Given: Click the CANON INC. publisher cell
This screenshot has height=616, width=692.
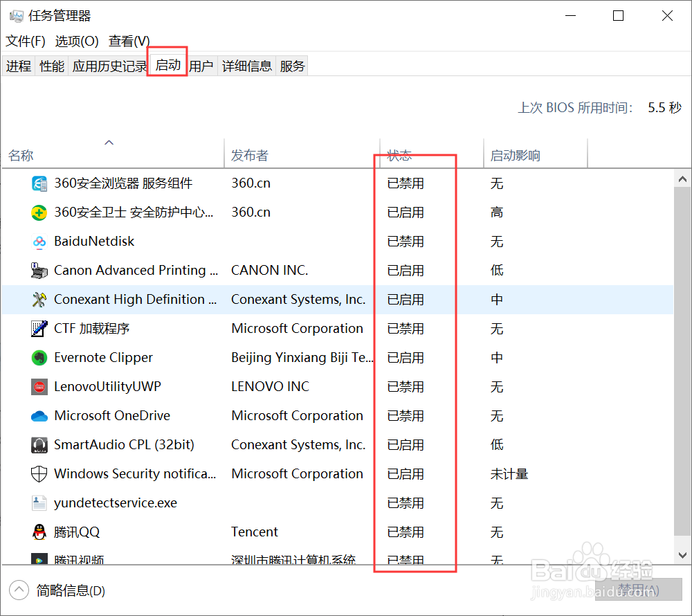Looking at the screenshot, I should [270, 270].
